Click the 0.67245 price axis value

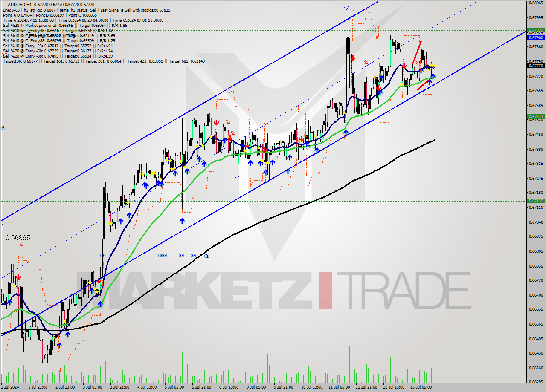coord(536,179)
